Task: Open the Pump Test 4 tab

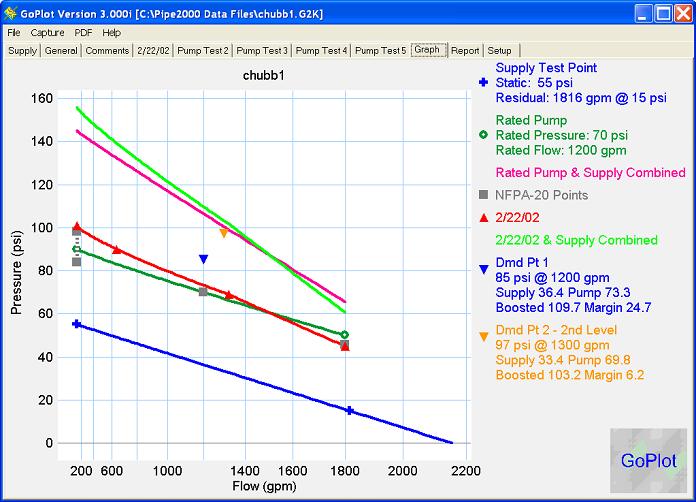Action: pos(321,51)
